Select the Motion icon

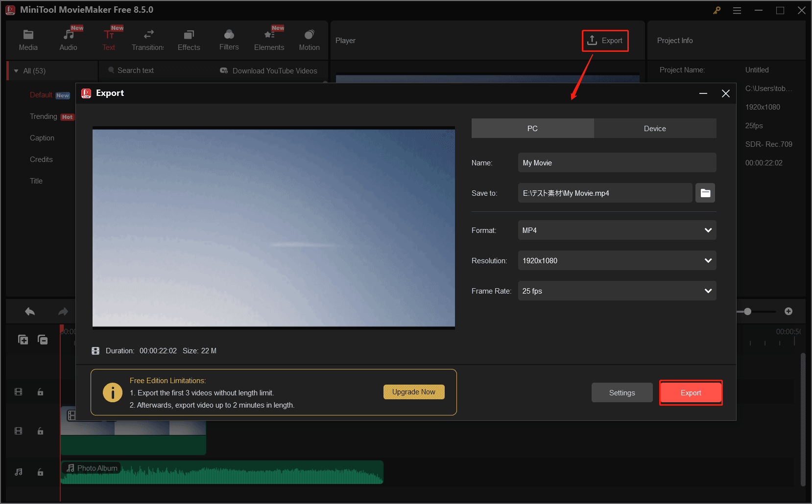[x=309, y=39]
